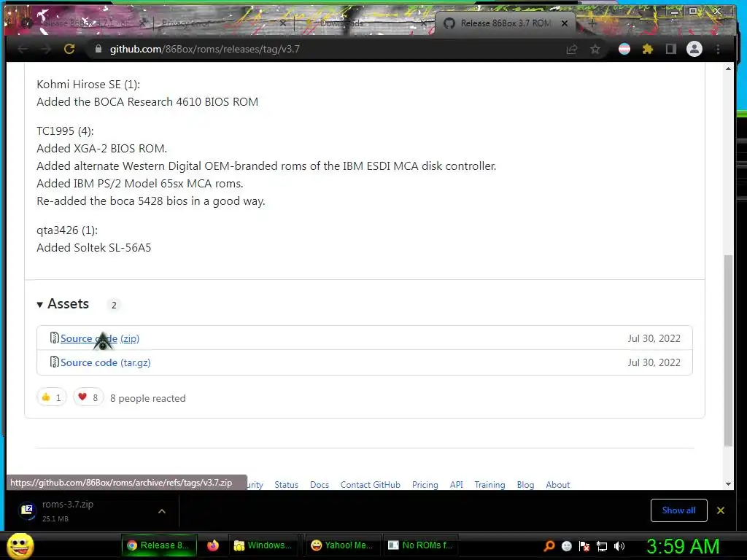Viewport: 747px width, 560px height.
Task: Download Source code (tar.gz)
Action: [x=105, y=362]
